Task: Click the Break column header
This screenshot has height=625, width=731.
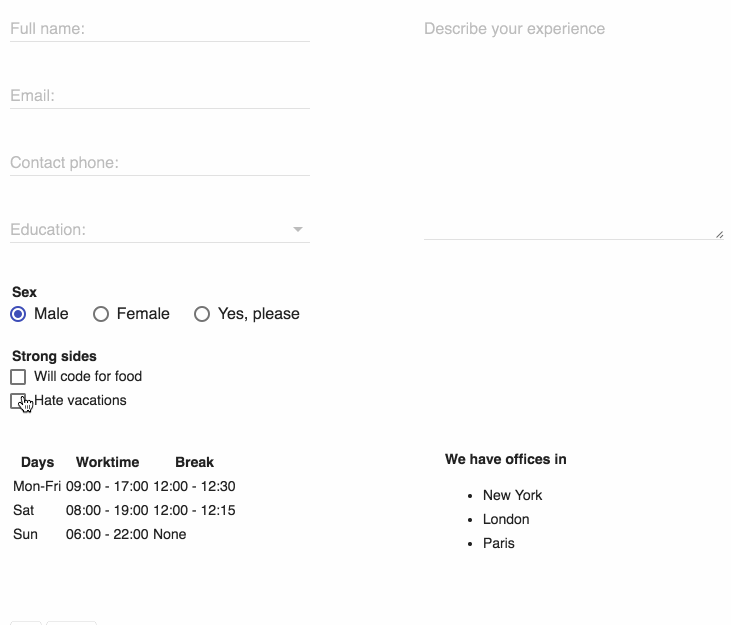Action: 194,462
